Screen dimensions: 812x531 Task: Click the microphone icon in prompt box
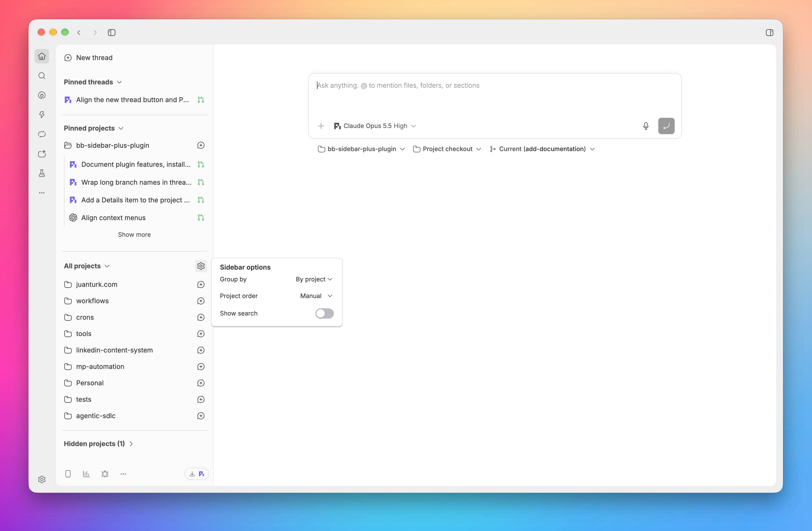pyautogui.click(x=645, y=126)
